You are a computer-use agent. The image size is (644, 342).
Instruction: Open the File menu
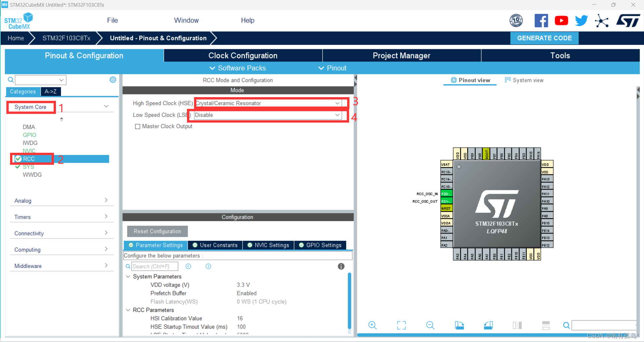click(113, 20)
